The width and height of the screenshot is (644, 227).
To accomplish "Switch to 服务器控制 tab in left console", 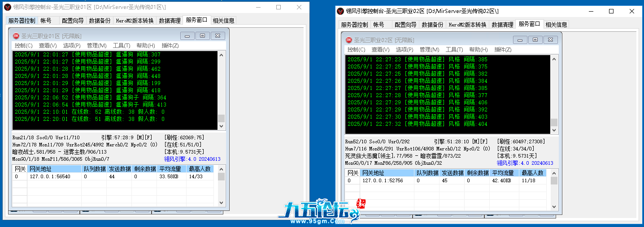I will tap(22, 21).
